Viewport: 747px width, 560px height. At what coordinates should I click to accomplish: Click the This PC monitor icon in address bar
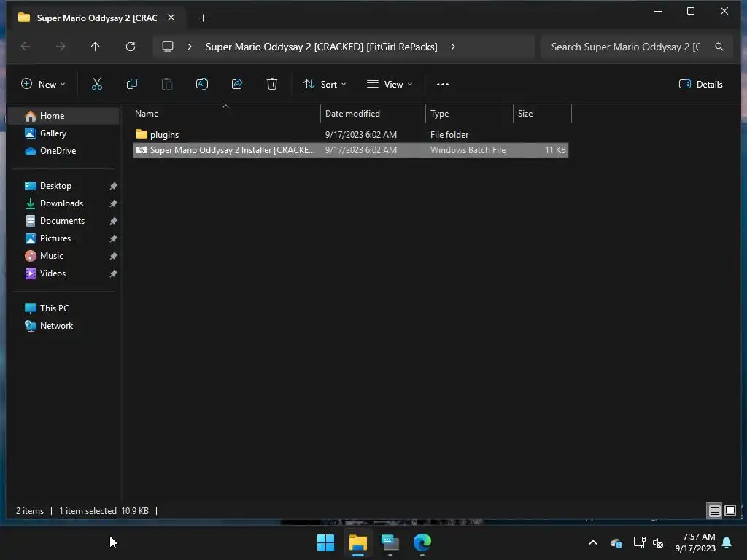click(x=168, y=47)
